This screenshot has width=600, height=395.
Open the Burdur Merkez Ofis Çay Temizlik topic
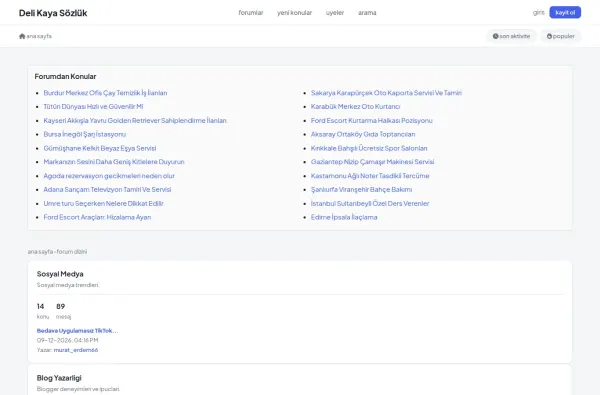[x=105, y=93]
